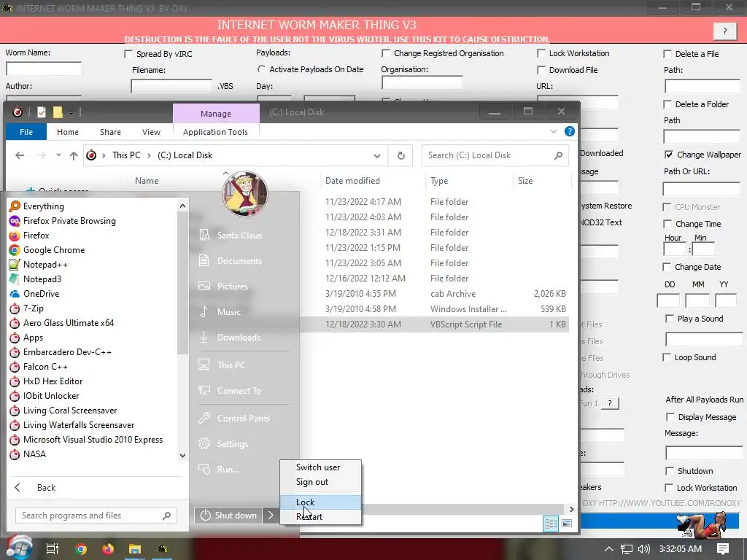Screen dimensions: 747x560
Task: Click the Search (C:) Local Disk box
Action: tap(495, 155)
